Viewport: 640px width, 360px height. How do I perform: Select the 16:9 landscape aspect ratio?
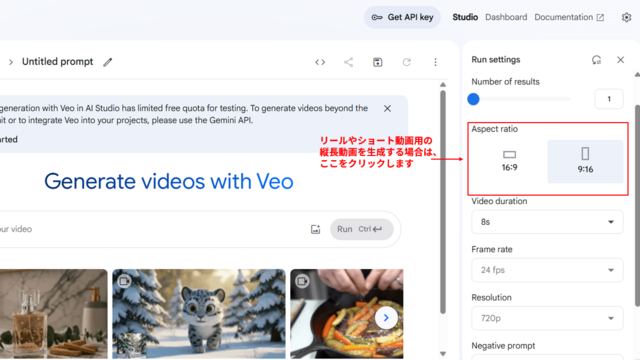pos(509,161)
